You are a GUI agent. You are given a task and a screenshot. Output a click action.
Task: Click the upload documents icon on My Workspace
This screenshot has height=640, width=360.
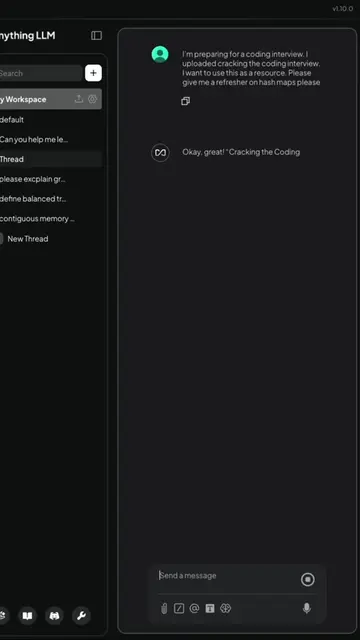tap(79, 99)
